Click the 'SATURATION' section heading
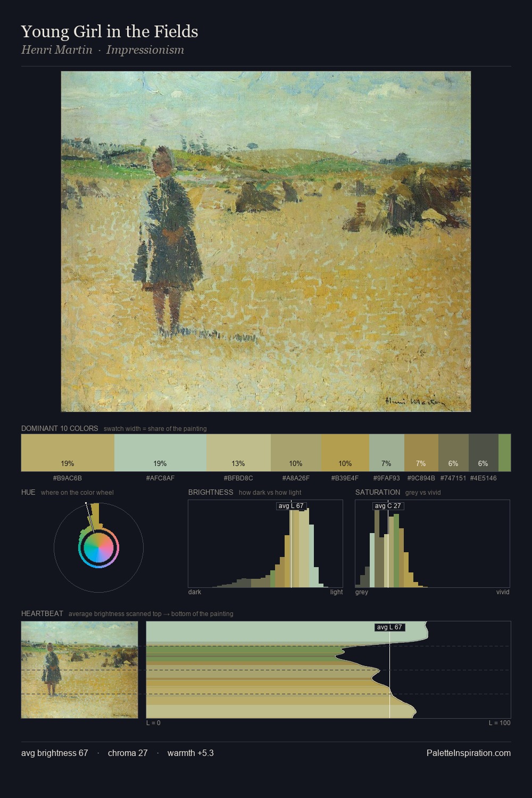 click(x=378, y=492)
